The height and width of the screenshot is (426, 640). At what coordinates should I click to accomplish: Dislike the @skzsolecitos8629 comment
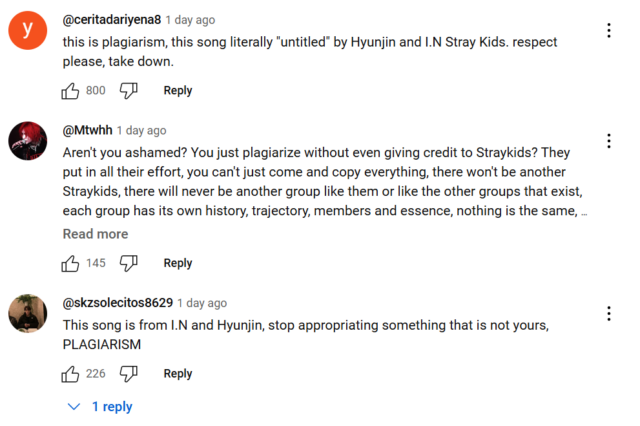click(x=128, y=374)
